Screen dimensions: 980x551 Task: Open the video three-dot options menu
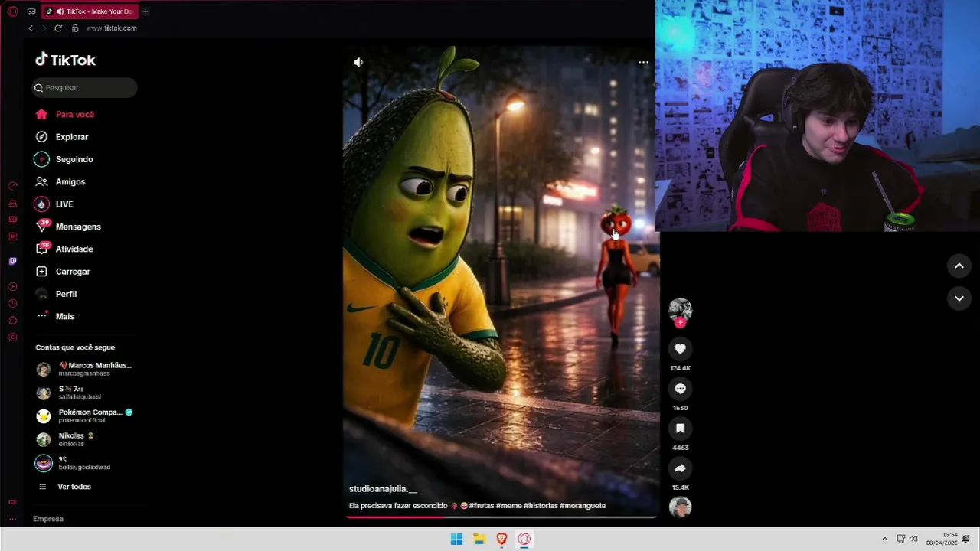pyautogui.click(x=643, y=62)
